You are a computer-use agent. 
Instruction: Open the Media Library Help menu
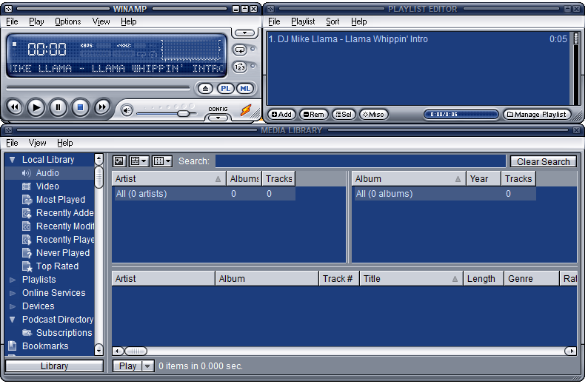click(65, 143)
